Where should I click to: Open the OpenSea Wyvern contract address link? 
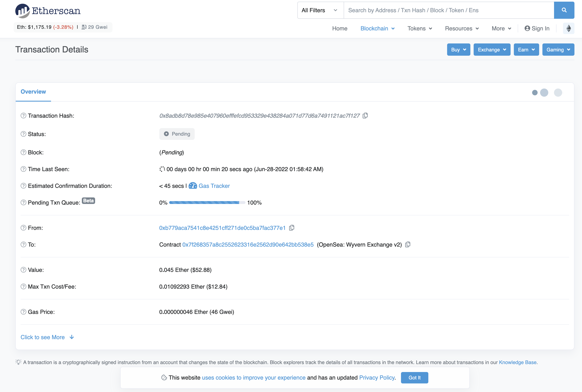click(x=248, y=245)
